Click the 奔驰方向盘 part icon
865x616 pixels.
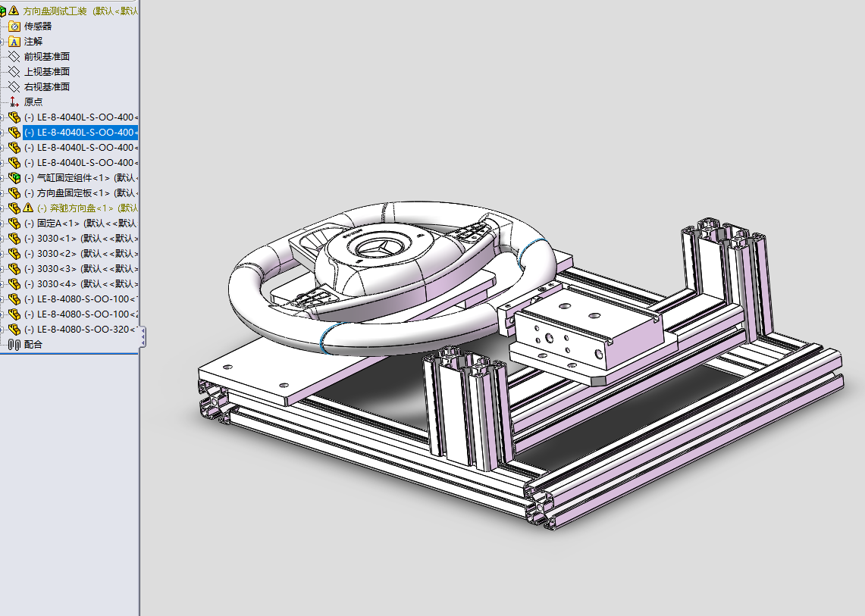coord(14,208)
